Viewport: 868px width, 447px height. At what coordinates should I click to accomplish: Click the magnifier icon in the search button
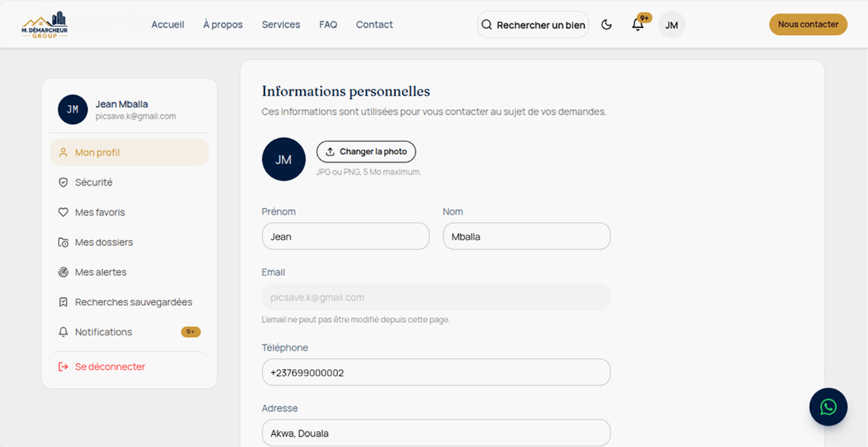(x=487, y=24)
